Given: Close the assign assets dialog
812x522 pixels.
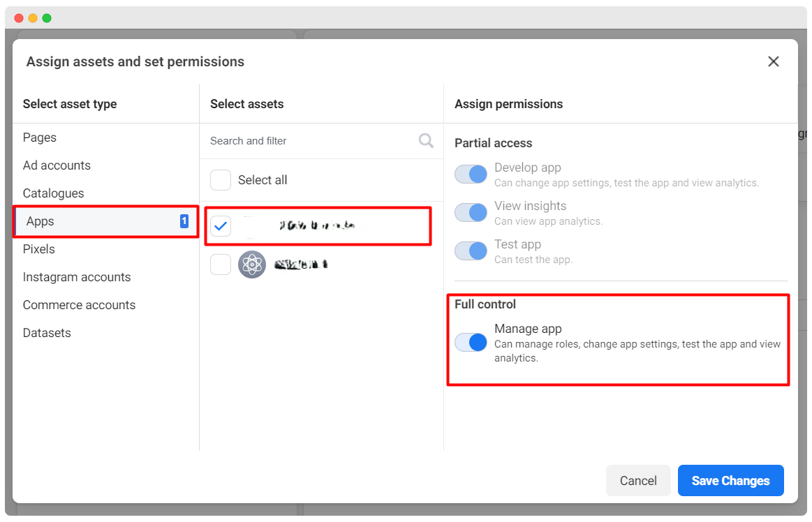Looking at the screenshot, I should (773, 61).
